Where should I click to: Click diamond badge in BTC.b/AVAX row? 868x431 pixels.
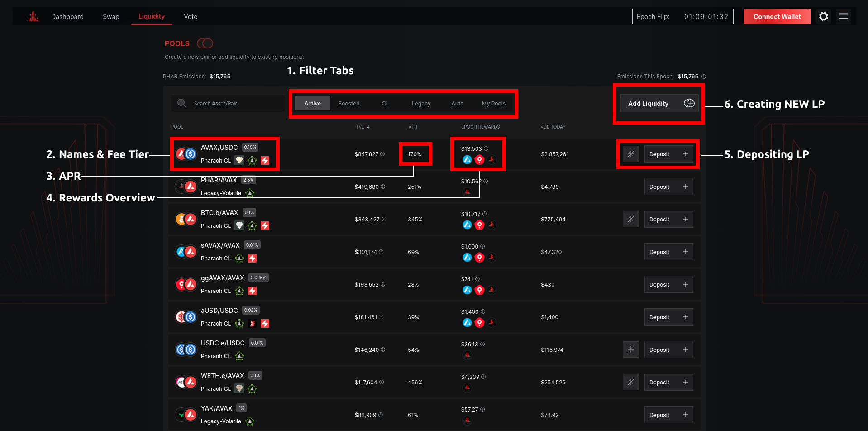(239, 225)
